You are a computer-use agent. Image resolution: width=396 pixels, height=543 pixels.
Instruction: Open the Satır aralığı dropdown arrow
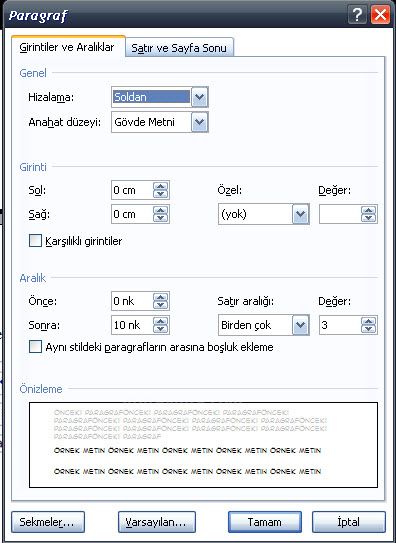point(300,325)
